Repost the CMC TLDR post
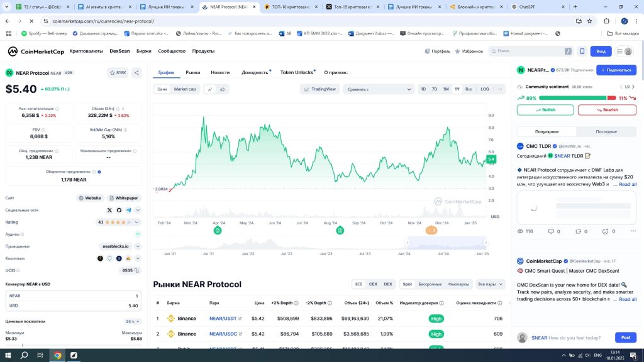This screenshot has height=362, width=644. click(579, 231)
